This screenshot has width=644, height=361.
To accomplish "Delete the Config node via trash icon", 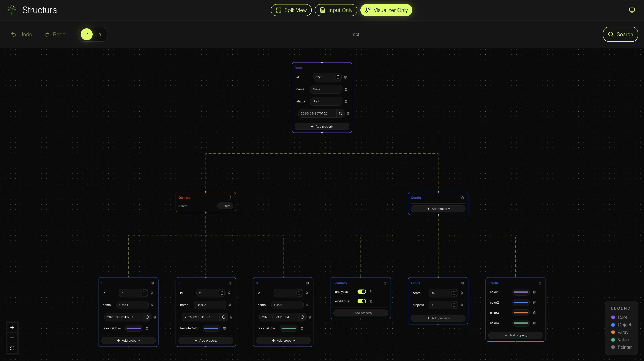I will coord(463,198).
